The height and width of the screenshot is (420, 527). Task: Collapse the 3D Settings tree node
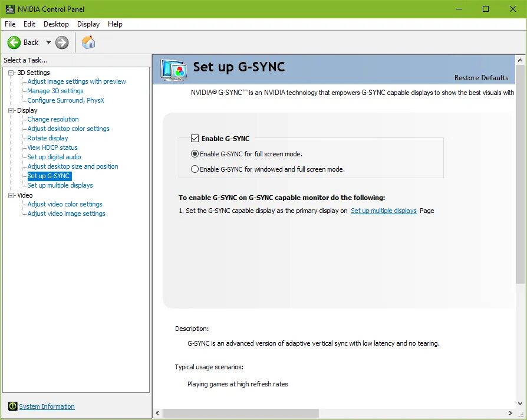tap(11, 73)
